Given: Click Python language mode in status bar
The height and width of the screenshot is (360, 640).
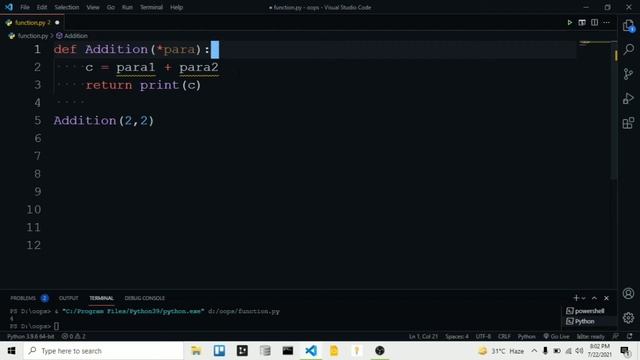Looking at the screenshot, I should 527,336.
